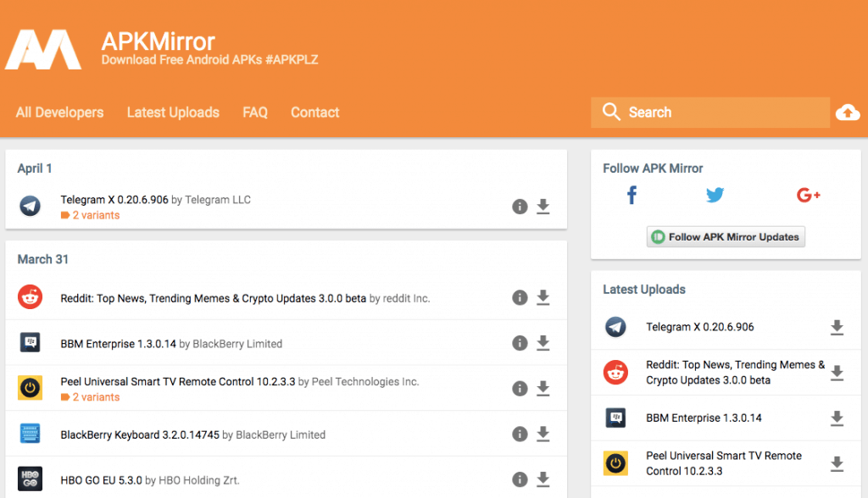Open APK Mirror's Google Plus icon

(x=808, y=196)
